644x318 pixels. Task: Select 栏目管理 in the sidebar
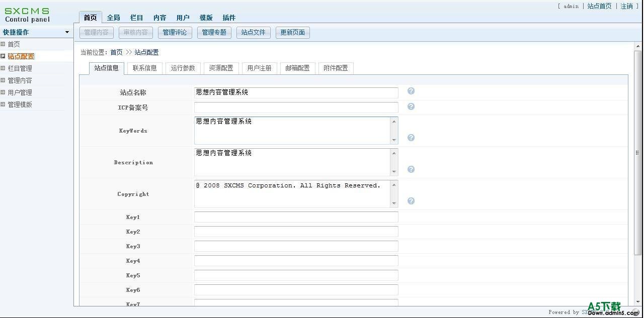pos(20,68)
